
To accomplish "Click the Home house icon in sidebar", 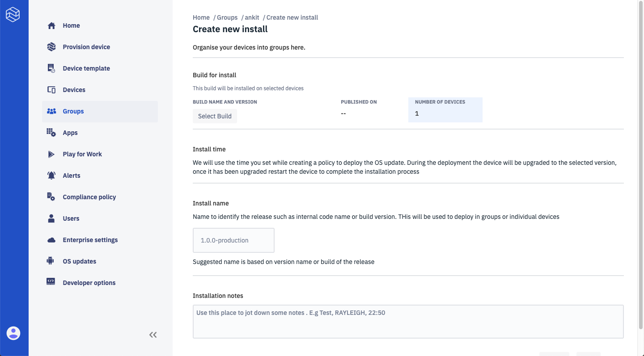I will (x=51, y=25).
